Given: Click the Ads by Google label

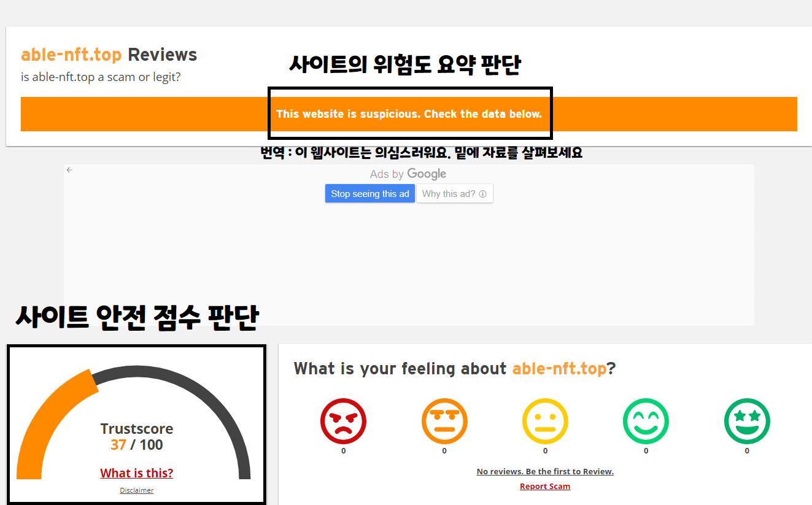Looking at the screenshot, I should point(408,174).
